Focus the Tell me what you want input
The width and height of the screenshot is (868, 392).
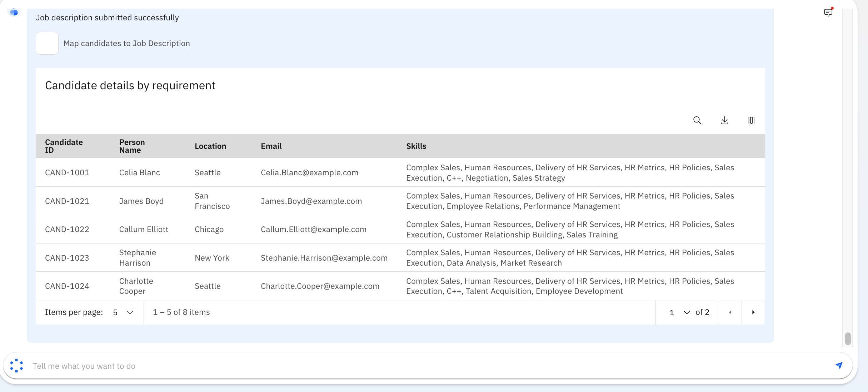[x=429, y=366]
